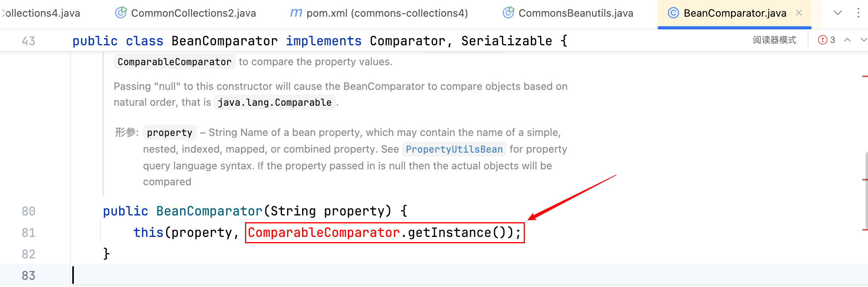
Task: Jump to next problem with down arrow
Action: click(x=863, y=40)
